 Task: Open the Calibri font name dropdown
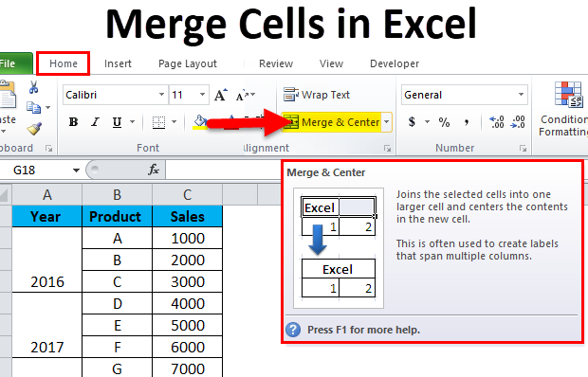[x=161, y=95]
